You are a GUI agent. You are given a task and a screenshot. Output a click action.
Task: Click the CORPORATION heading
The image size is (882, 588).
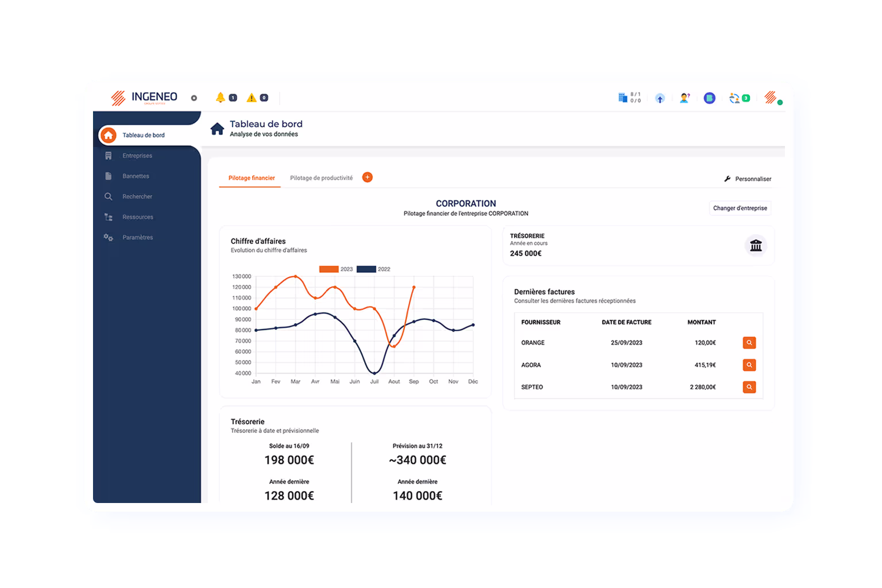(x=466, y=204)
